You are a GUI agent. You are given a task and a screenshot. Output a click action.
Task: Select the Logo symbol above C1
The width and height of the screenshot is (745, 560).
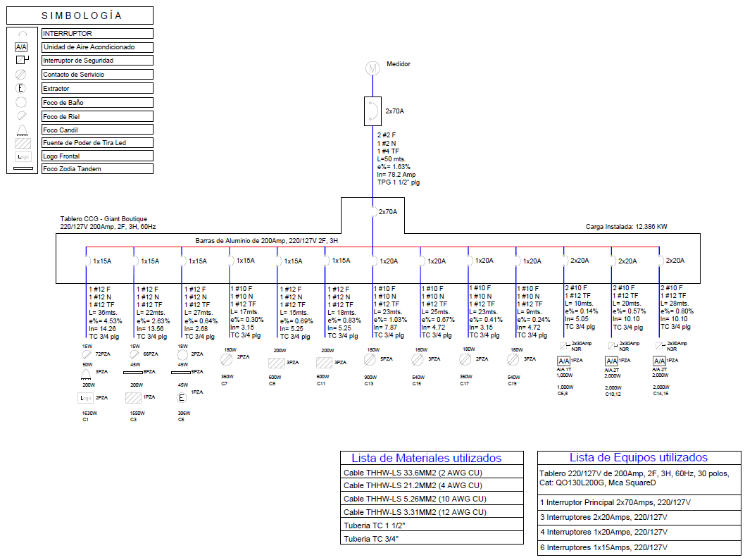pyautogui.click(x=85, y=398)
